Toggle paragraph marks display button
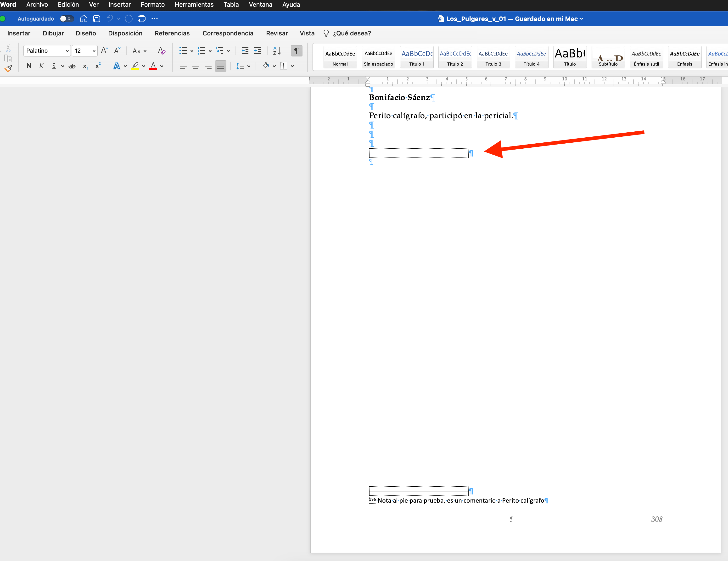 click(296, 51)
